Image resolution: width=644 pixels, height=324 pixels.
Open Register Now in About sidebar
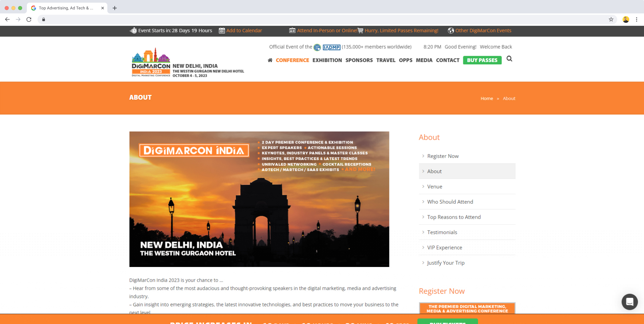[x=443, y=156]
